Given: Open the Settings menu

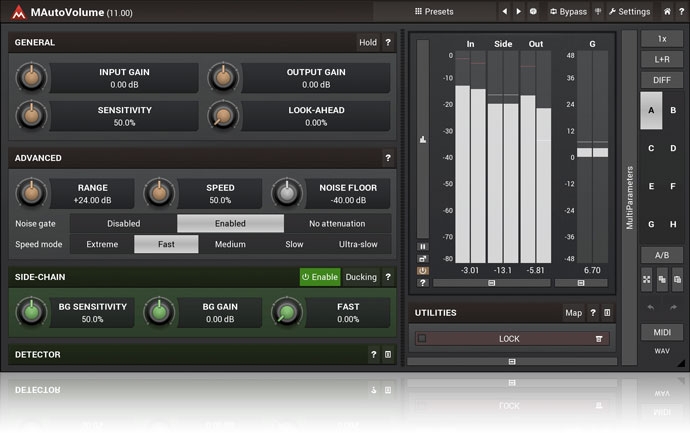Looking at the screenshot, I should (629, 11).
